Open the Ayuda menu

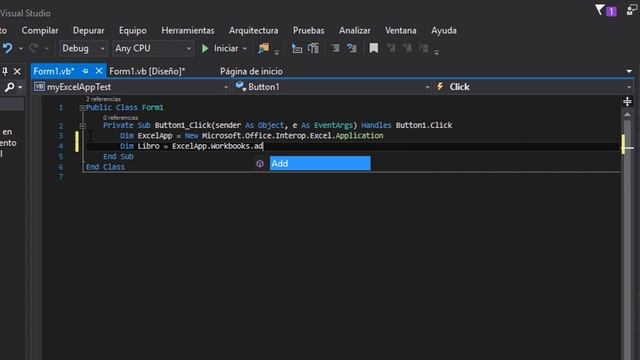(444, 31)
